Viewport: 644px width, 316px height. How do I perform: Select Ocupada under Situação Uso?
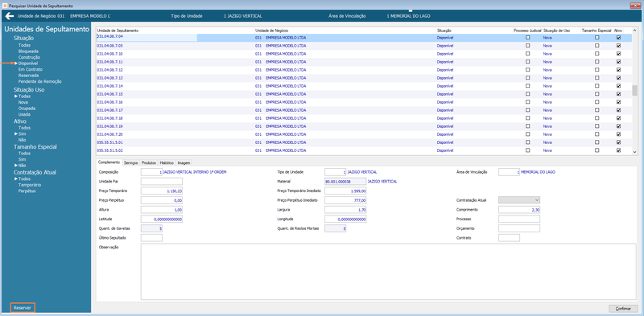pos(27,109)
